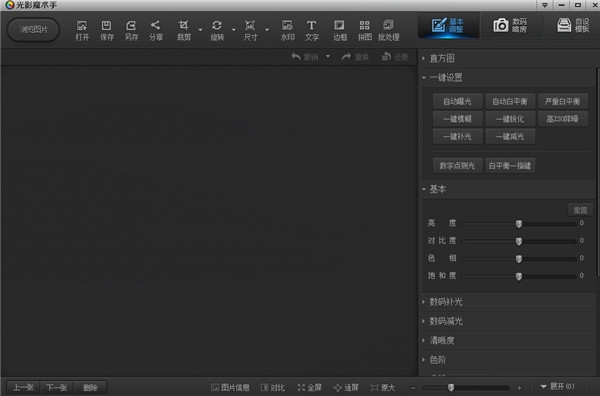This screenshot has height=396, width=600.
Task: Show 图片信息 image info
Action: [230, 388]
